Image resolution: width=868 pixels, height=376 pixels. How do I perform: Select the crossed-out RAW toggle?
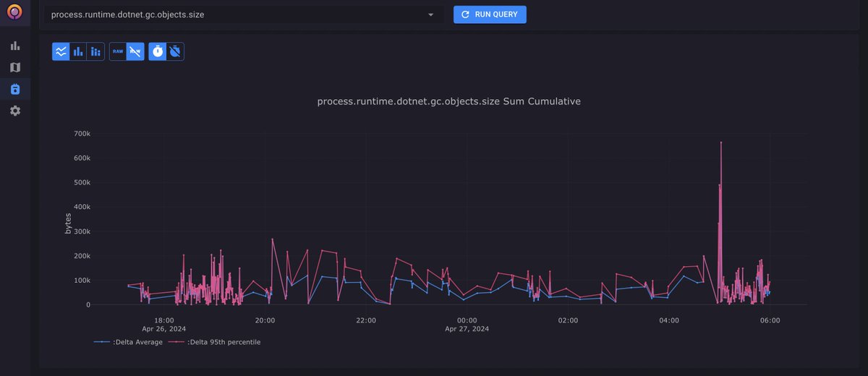135,51
